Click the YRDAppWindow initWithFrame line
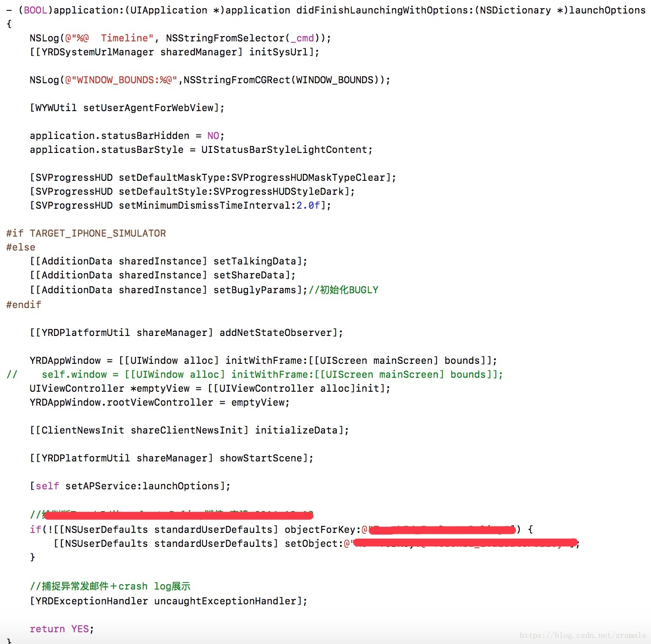Image resolution: width=651 pixels, height=644 pixels. (x=263, y=361)
